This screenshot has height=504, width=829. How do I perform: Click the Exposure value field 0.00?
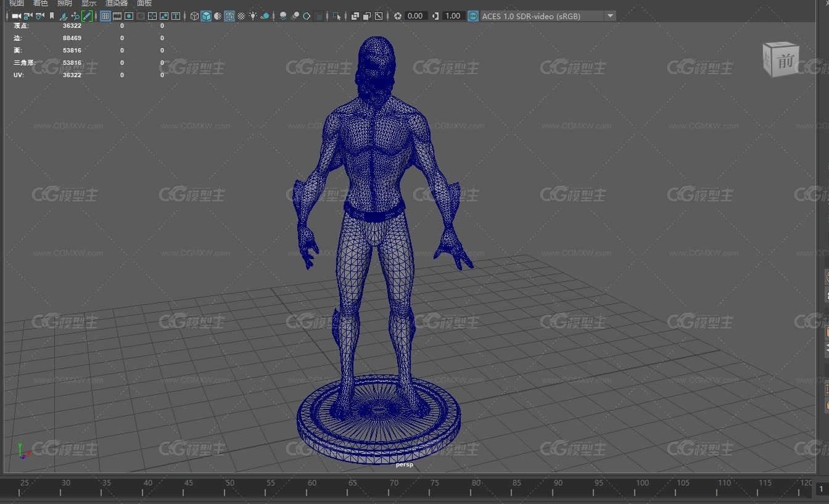tap(416, 16)
